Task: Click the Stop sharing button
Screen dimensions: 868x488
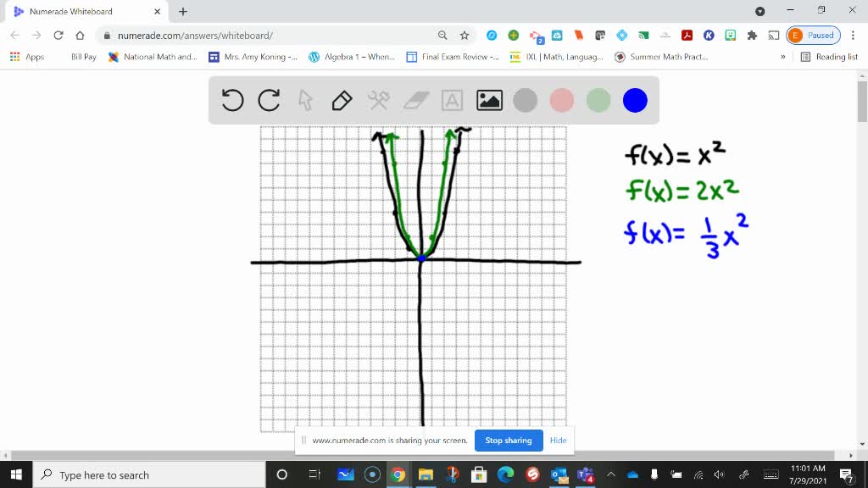Action: tap(508, 441)
